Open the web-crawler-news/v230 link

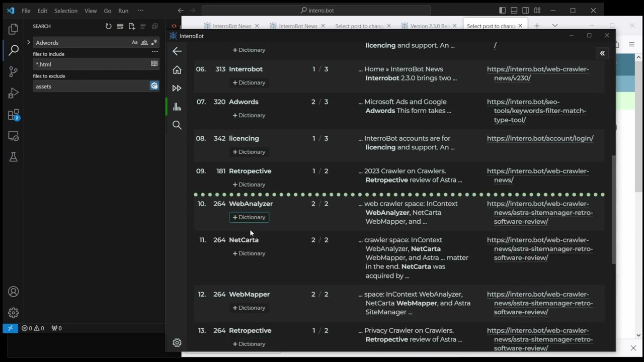[x=538, y=73]
